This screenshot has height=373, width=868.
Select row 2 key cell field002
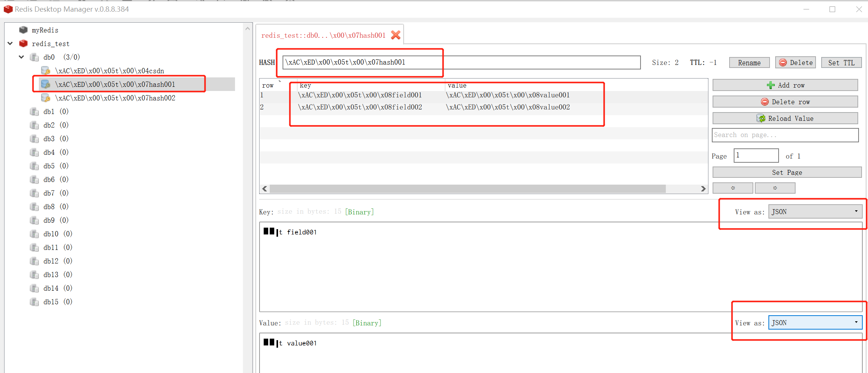360,107
